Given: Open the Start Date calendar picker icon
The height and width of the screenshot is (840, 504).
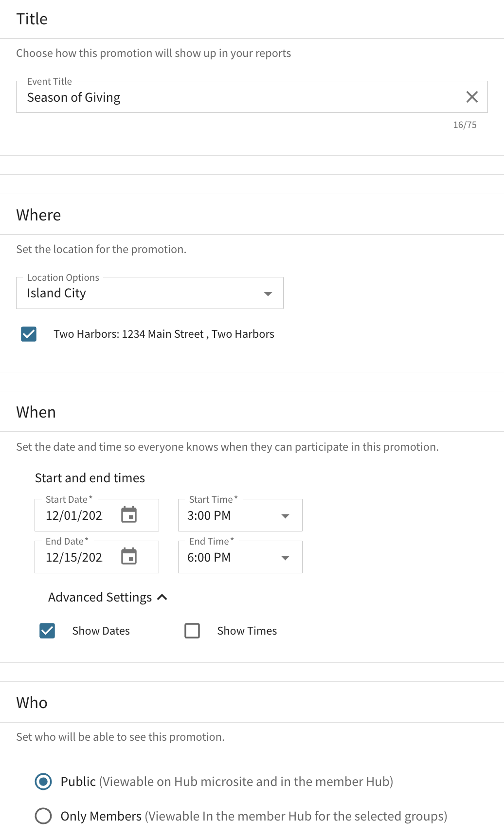Looking at the screenshot, I should [x=129, y=515].
